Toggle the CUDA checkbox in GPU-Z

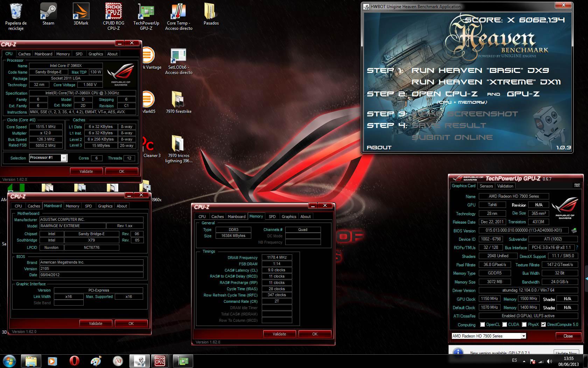[505, 325]
